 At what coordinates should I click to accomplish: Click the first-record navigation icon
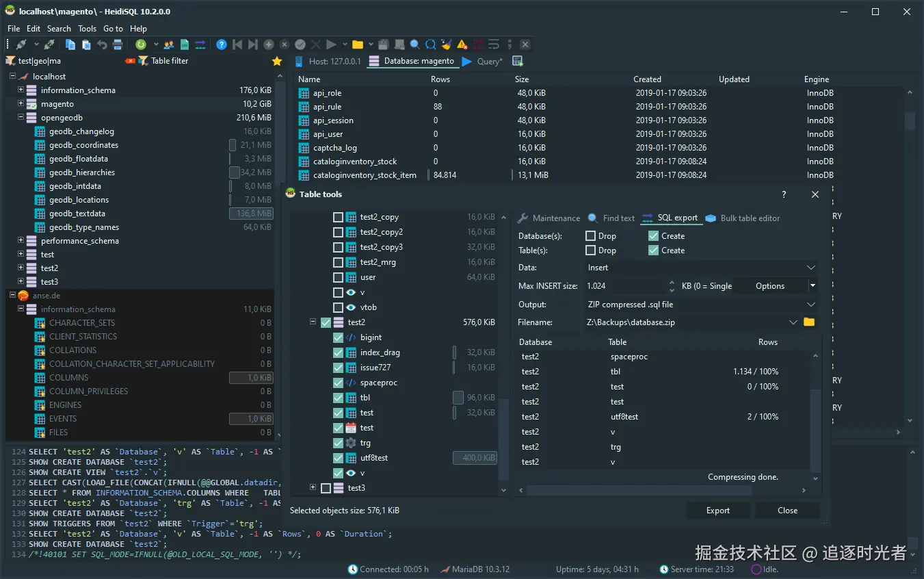(x=237, y=44)
